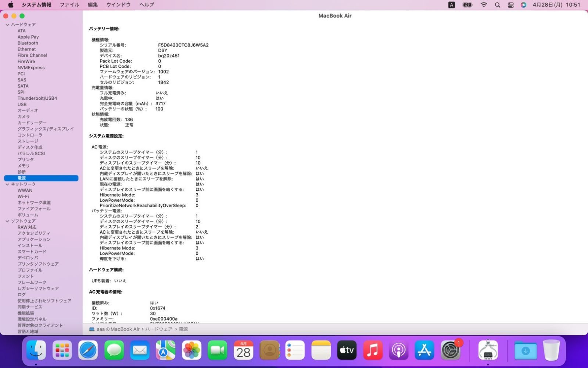Open Launchpad in the Dock
Image resolution: width=588 pixels, height=368 pixels.
tap(62, 350)
